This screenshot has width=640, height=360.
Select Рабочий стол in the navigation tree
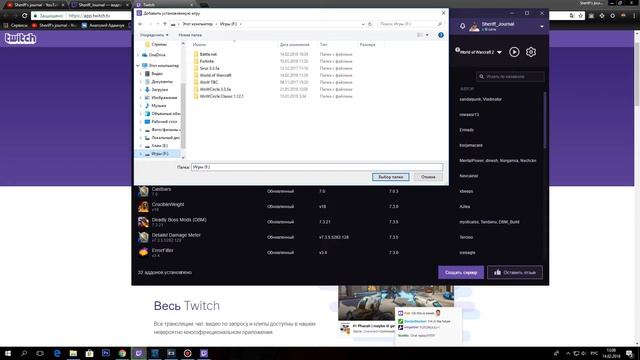point(164,122)
